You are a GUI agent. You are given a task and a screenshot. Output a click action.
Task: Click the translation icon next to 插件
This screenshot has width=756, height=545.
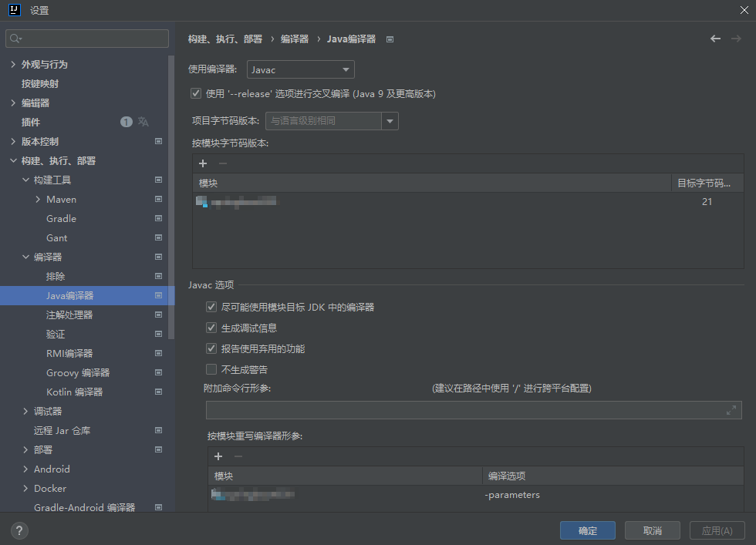pos(143,122)
